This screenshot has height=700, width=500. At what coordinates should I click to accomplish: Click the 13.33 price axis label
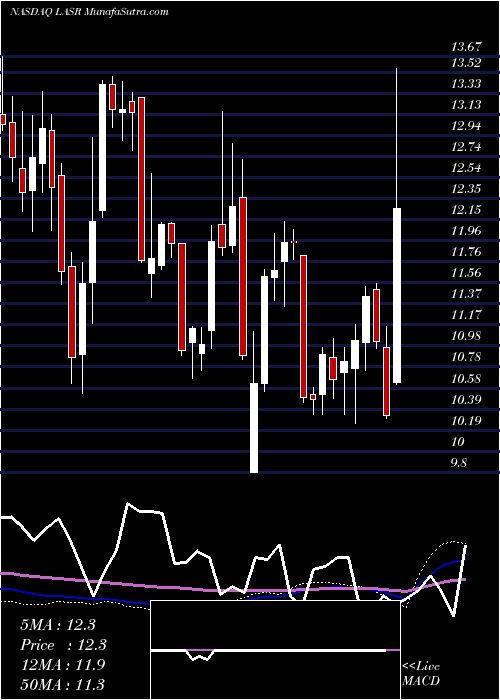coord(467,84)
